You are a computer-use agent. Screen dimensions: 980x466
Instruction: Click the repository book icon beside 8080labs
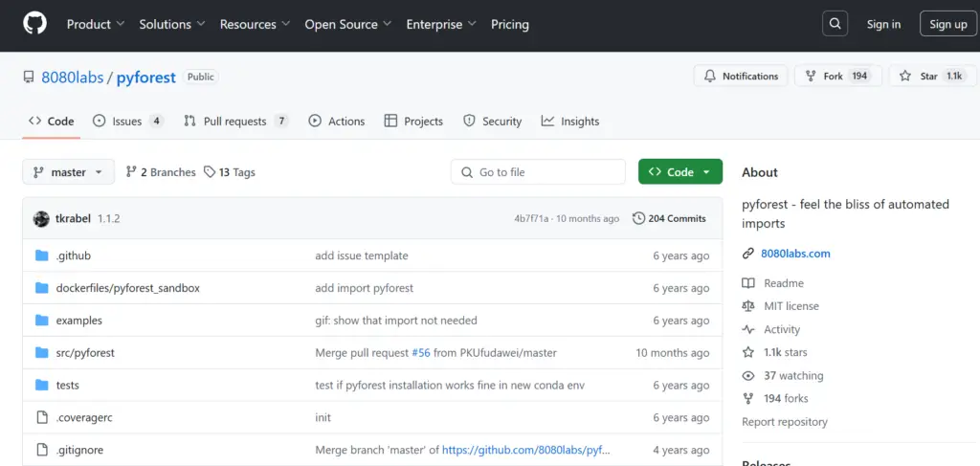pos(29,78)
